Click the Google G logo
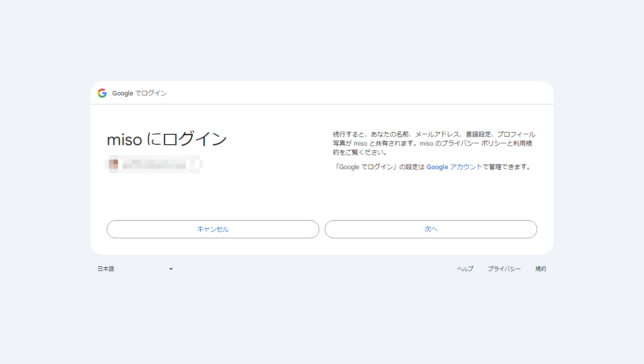Image resolution: width=644 pixels, height=364 pixels. (x=102, y=93)
